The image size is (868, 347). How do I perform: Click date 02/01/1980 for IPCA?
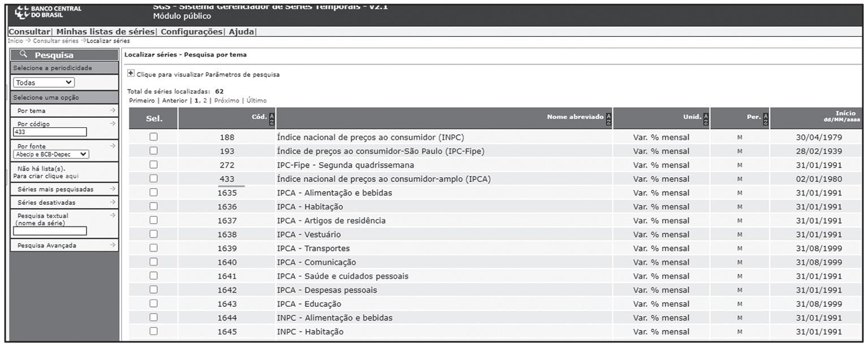point(819,179)
